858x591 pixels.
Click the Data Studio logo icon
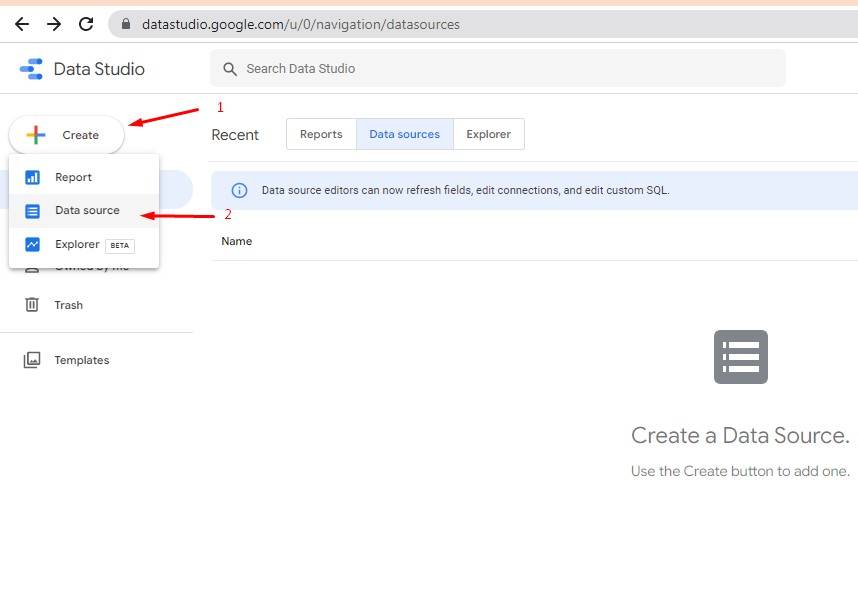coord(31,69)
